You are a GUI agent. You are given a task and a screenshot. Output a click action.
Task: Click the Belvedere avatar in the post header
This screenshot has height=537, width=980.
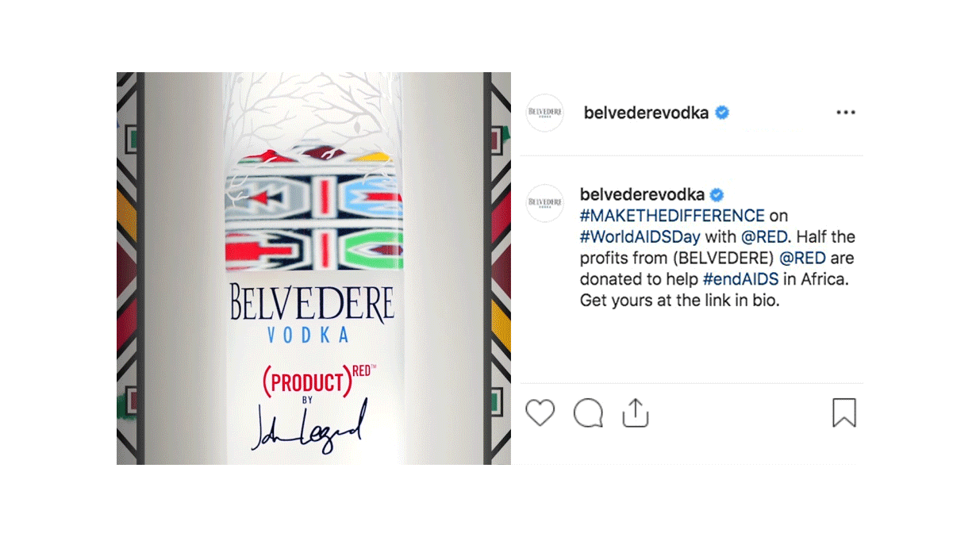coord(545,113)
